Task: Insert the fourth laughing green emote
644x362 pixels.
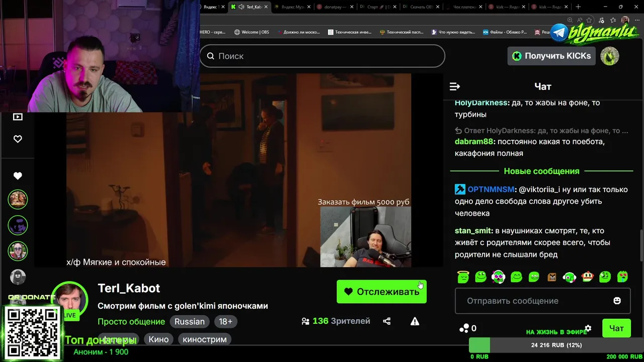Action: click(x=516, y=277)
